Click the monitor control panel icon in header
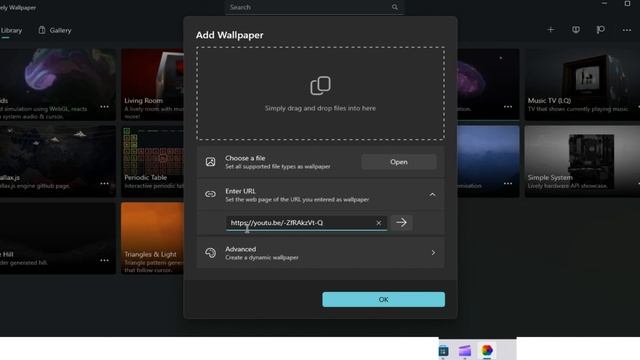Viewport: 640px width, 360px height. (576, 30)
